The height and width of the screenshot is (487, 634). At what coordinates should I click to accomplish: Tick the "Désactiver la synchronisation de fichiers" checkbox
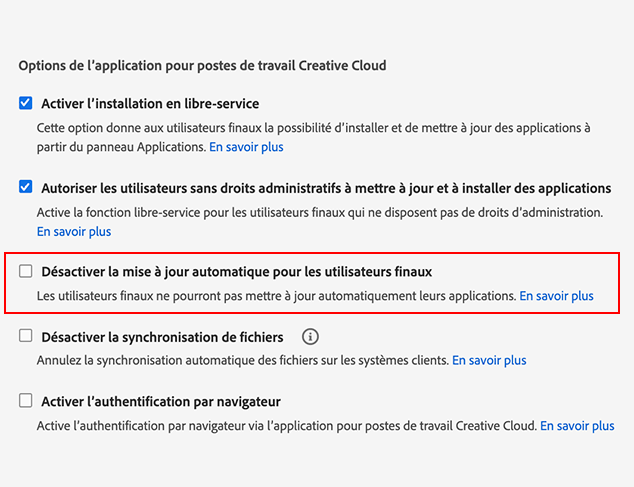pos(26,337)
